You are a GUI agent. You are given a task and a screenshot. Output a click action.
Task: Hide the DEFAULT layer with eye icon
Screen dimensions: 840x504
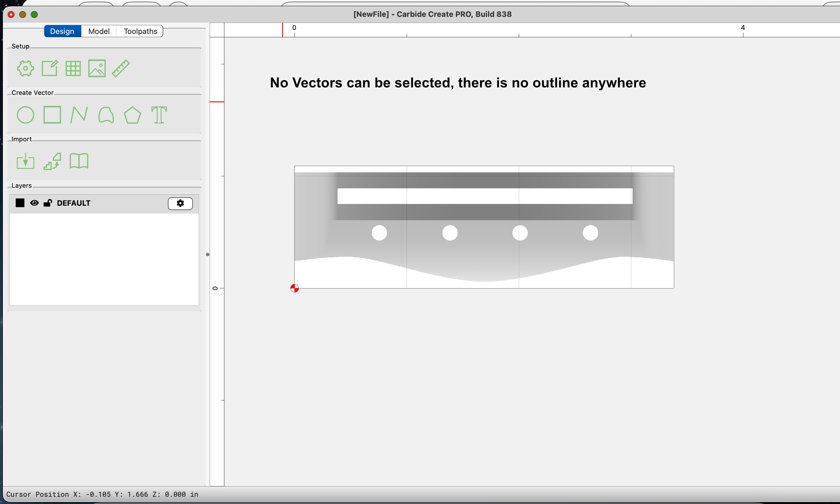click(x=34, y=203)
